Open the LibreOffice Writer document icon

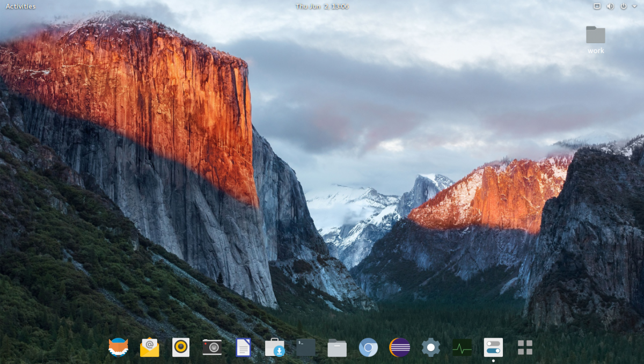(243, 347)
